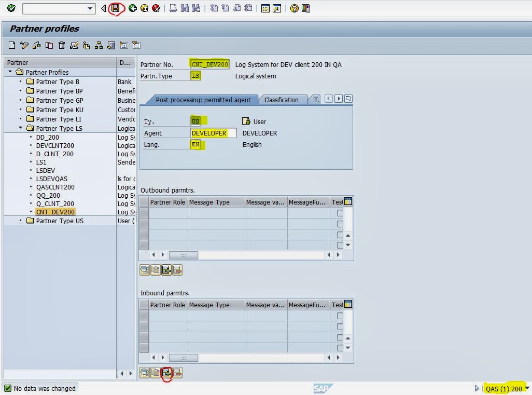
Task: Switch to the Classification tab
Action: 281,100
